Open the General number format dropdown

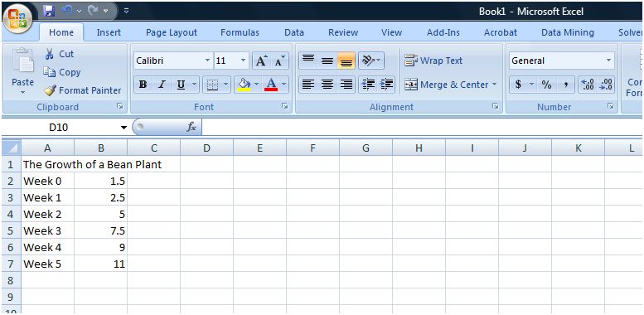[x=608, y=61]
